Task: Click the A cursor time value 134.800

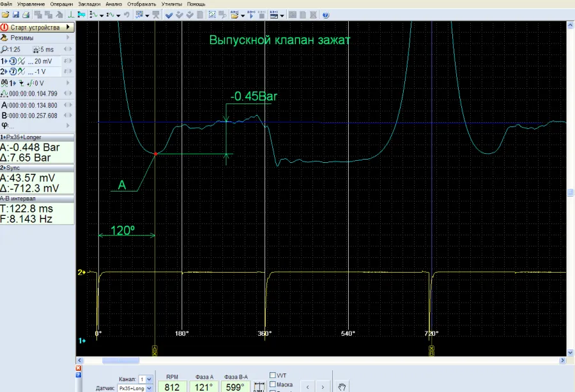Action: click(33, 105)
